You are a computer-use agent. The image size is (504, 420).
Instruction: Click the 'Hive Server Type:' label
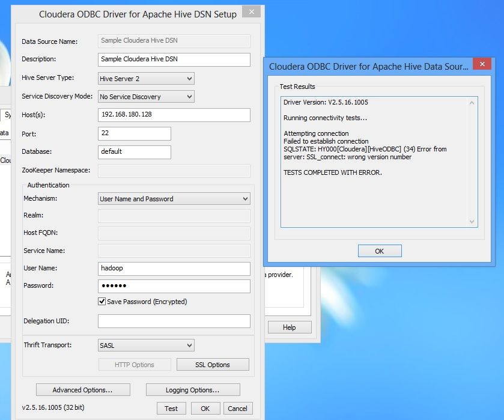tap(47, 78)
